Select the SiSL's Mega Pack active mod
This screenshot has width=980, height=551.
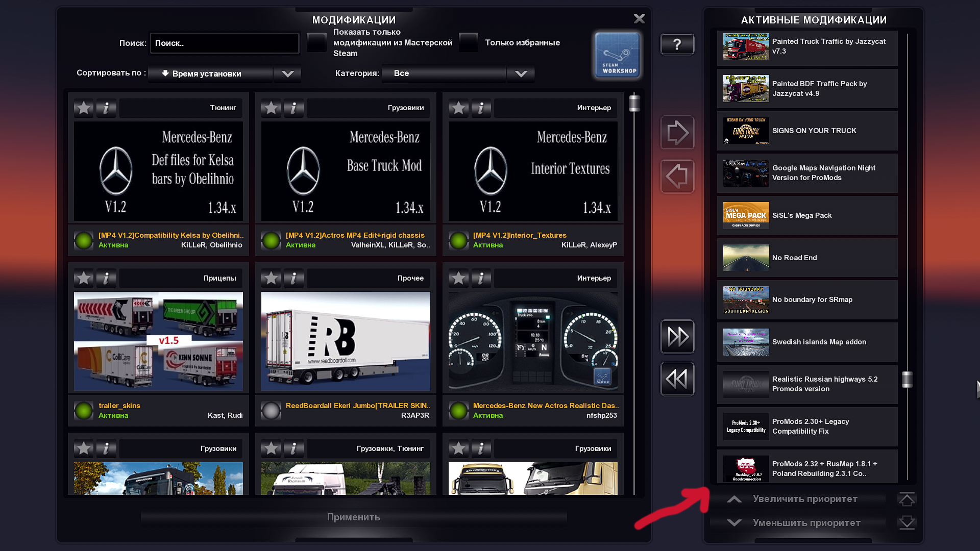(807, 215)
